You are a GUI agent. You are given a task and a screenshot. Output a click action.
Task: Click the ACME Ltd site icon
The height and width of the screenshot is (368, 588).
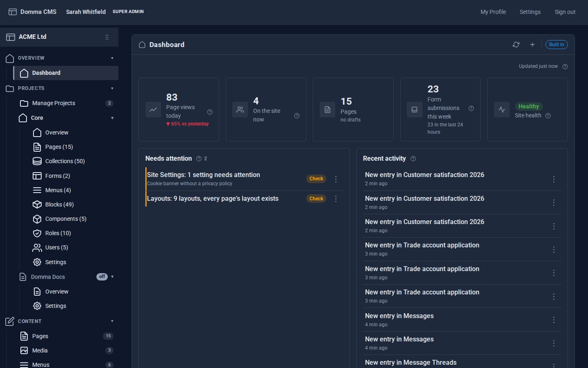pos(11,37)
